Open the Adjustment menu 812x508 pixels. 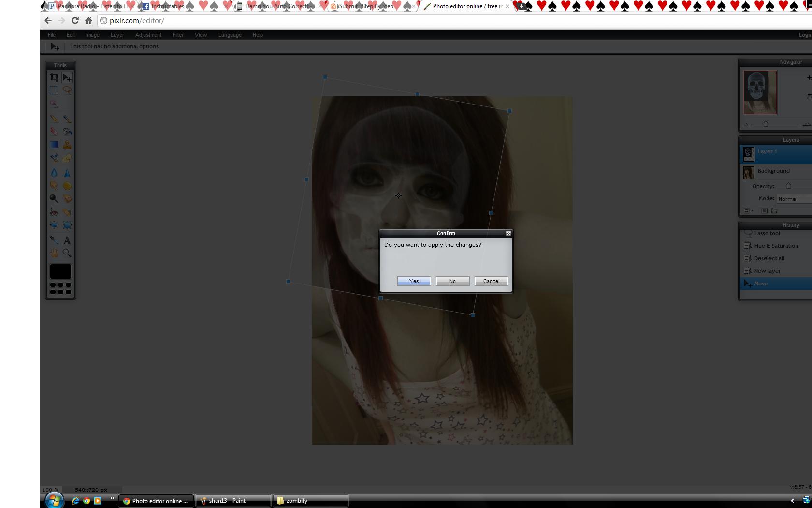(x=148, y=35)
